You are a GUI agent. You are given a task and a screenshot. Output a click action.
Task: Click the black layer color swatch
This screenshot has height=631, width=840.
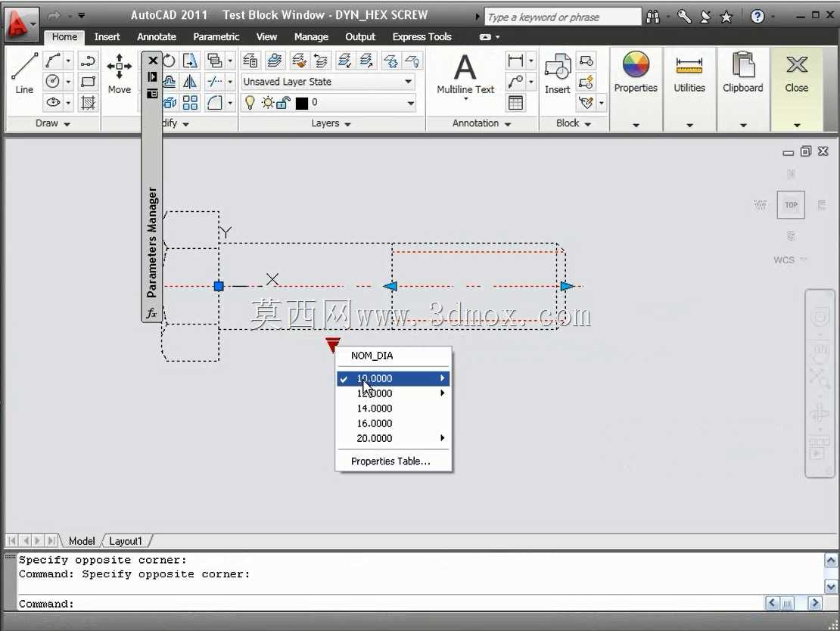(302, 103)
